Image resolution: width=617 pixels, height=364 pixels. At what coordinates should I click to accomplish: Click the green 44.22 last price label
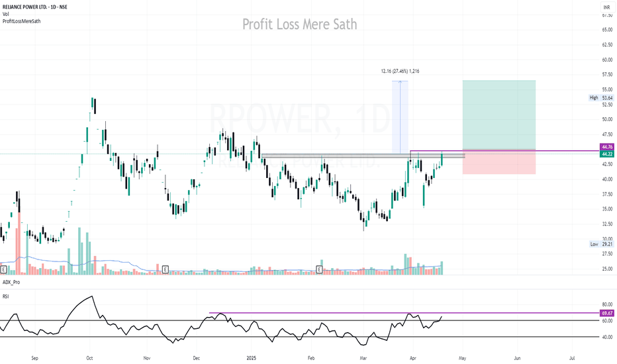(607, 154)
